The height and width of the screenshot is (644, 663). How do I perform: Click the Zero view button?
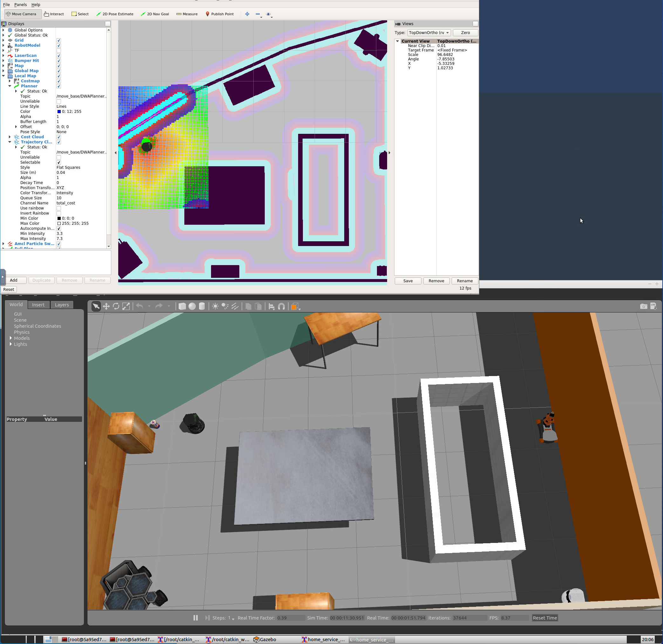(465, 33)
